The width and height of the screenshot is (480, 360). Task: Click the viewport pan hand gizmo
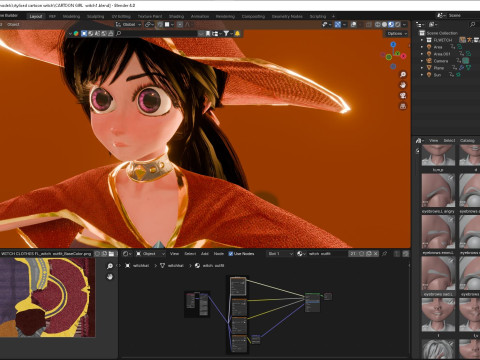[x=403, y=85]
